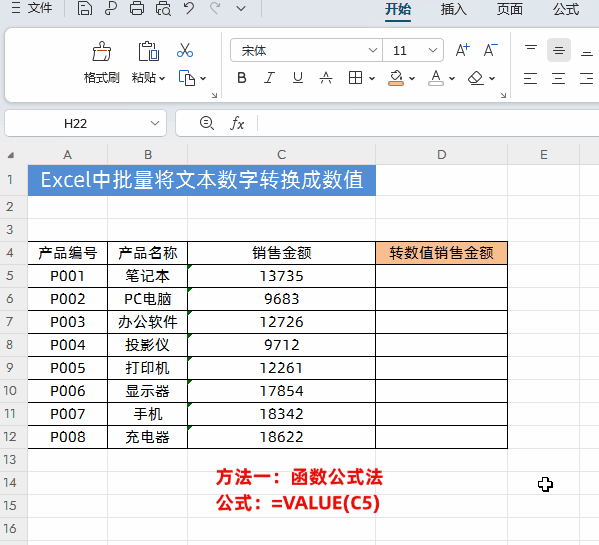The image size is (599, 545).
Task: Apply cell borders icon
Action: pos(355,78)
